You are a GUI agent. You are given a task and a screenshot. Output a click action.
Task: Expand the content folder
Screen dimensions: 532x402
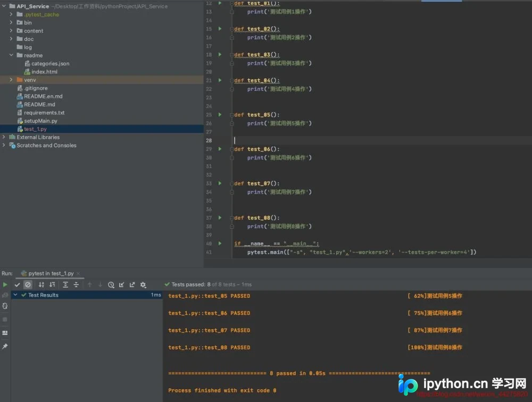click(11, 30)
